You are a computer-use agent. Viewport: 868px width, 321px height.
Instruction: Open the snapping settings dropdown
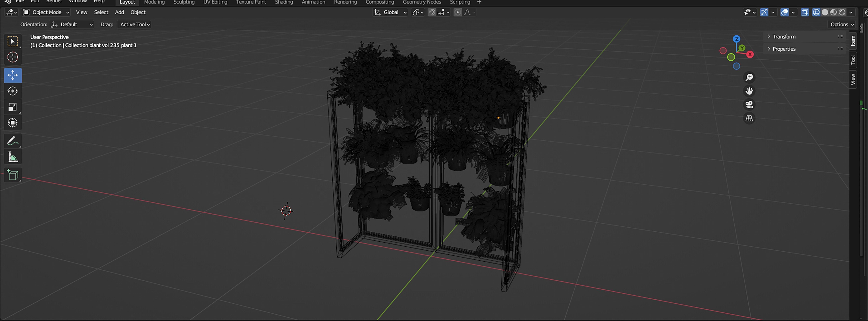click(x=444, y=12)
